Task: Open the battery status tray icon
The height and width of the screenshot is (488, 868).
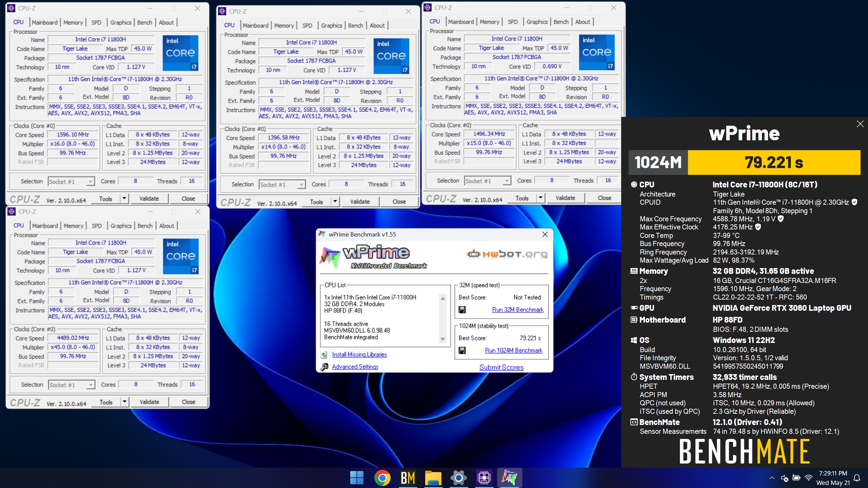Action: [796, 478]
